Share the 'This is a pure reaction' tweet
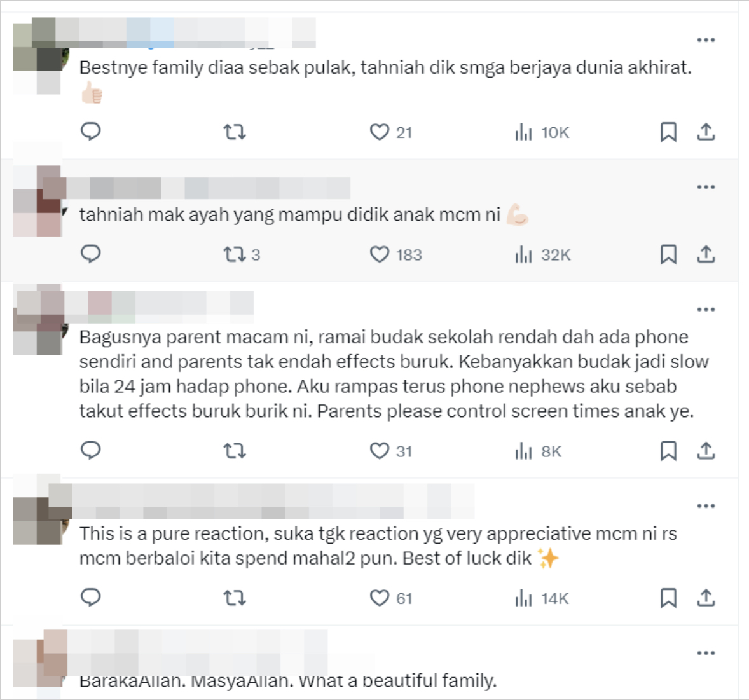The height and width of the screenshot is (700, 749). 706,598
